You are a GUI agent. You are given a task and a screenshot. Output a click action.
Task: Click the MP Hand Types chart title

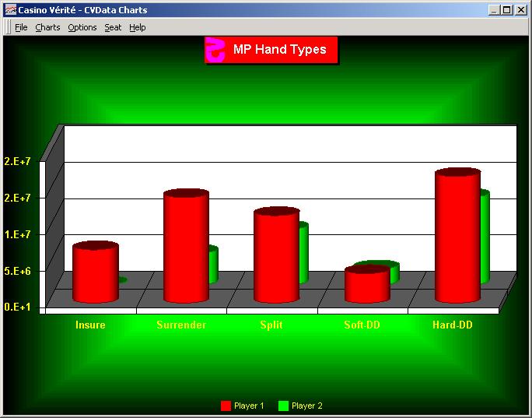click(279, 50)
